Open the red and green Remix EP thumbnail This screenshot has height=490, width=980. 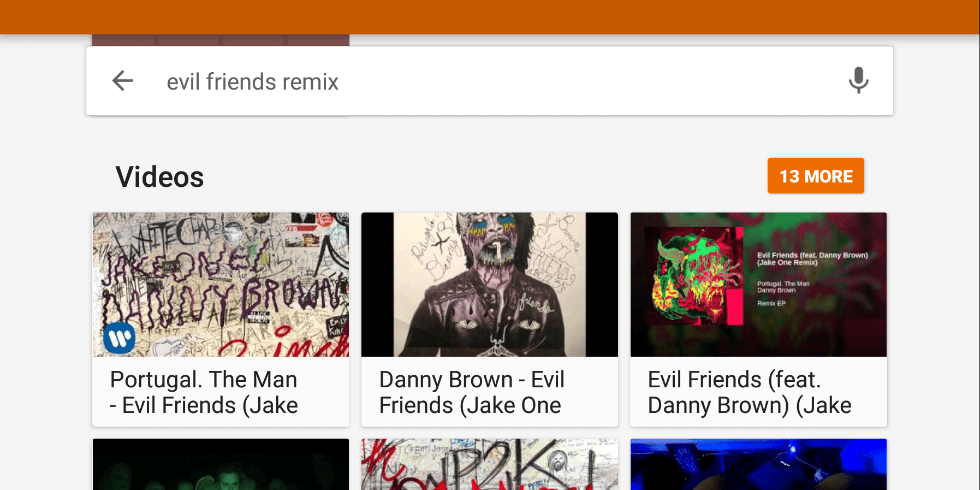click(758, 285)
